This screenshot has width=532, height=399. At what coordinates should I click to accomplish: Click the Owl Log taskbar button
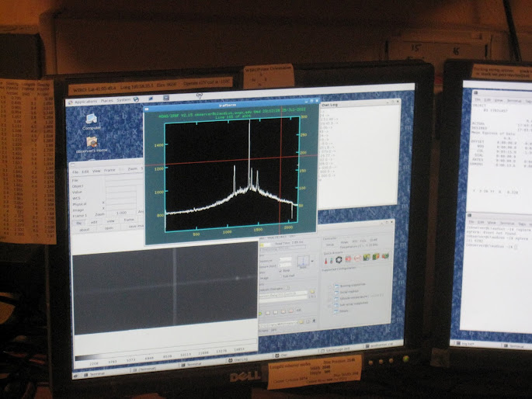pyautogui.click(x=249, y=359)
